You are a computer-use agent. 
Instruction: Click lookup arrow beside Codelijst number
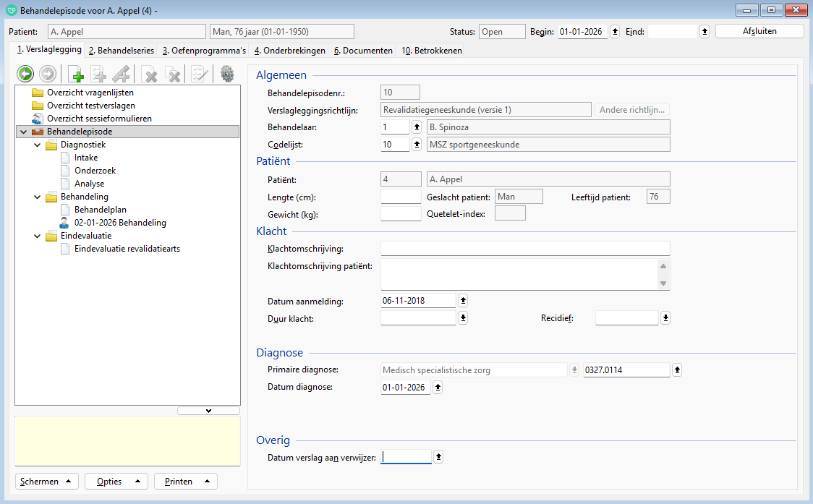pyautogui.click(x=417, y=145)
